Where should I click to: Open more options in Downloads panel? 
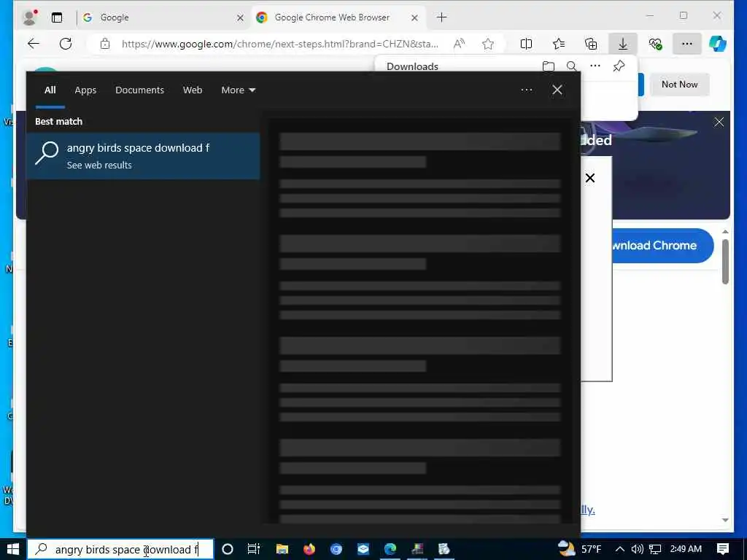pyautogui.click(x=595, y=66)
